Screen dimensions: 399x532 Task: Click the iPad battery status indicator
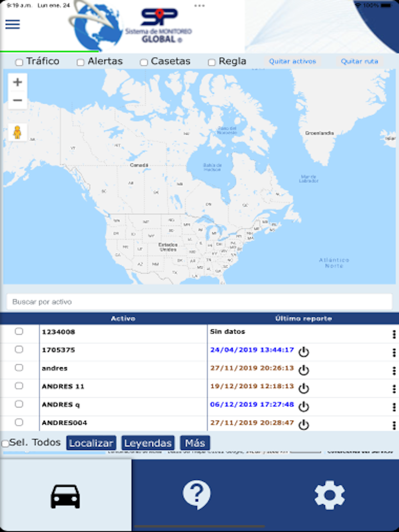pyautogui.click(x=386, y=5)
